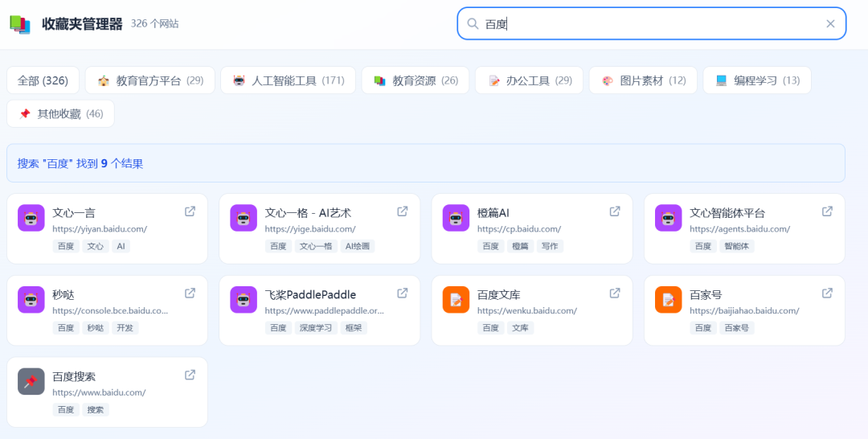Open the 文心一格 - AI艺术 title
This screenshot has height=439, width=868.
click(308, 213)
